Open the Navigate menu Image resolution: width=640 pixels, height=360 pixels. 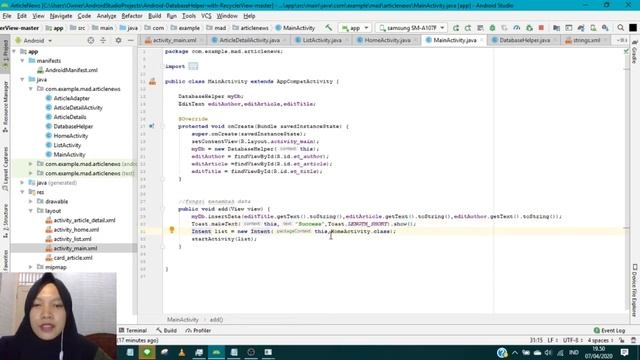tap(61, 16)
